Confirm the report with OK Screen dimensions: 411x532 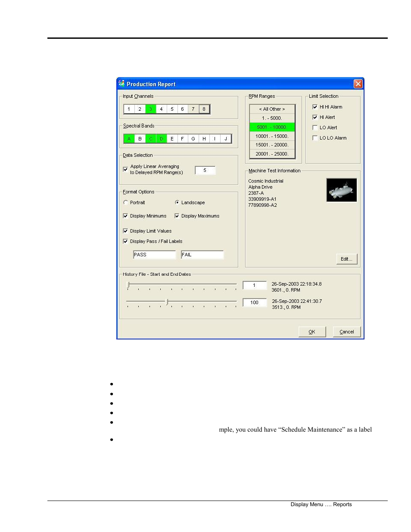pyautogui.click(x=312, y=332)
